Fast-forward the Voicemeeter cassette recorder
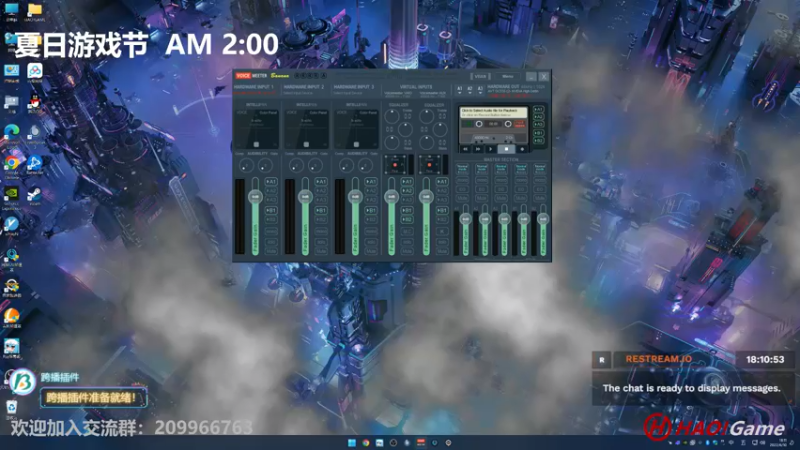This screenshot has height=450, width=800. tap(478, 149)
